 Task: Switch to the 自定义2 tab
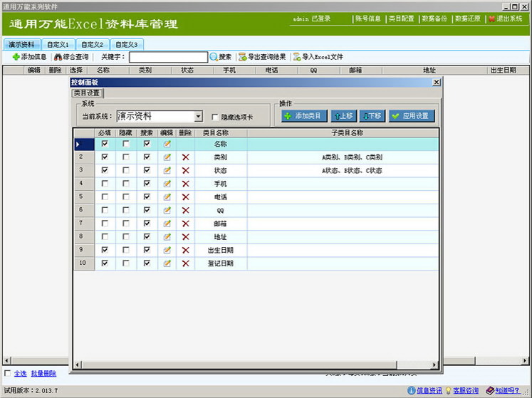(x=93, y=44)
